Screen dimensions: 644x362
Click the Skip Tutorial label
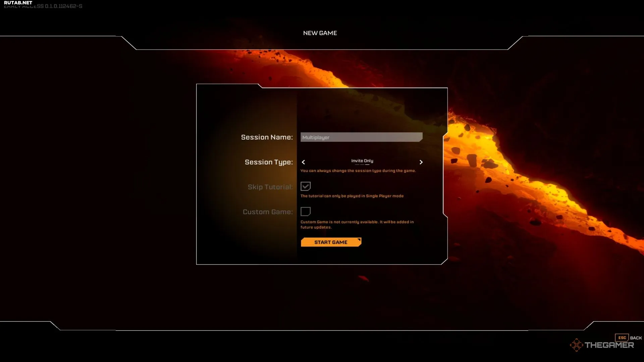(270, 187)
